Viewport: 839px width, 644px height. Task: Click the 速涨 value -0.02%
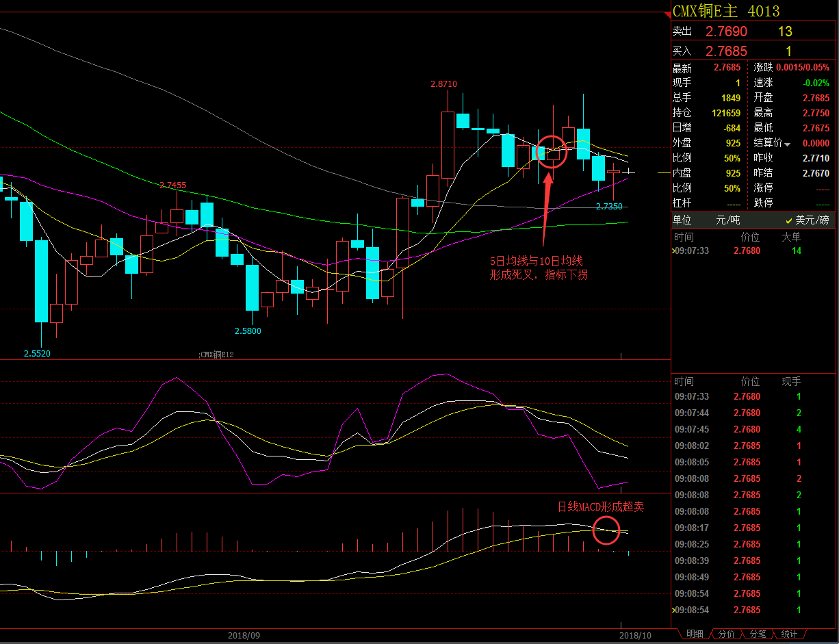tap(816, 83)
